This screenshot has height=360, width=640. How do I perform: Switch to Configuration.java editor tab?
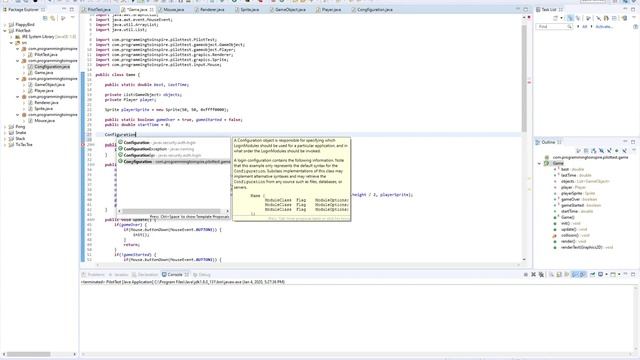(x=374, y=9)
